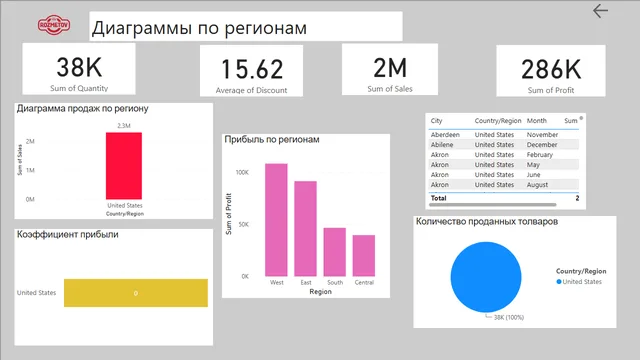Select the 2M Sum of Sales card

[390, 69]
